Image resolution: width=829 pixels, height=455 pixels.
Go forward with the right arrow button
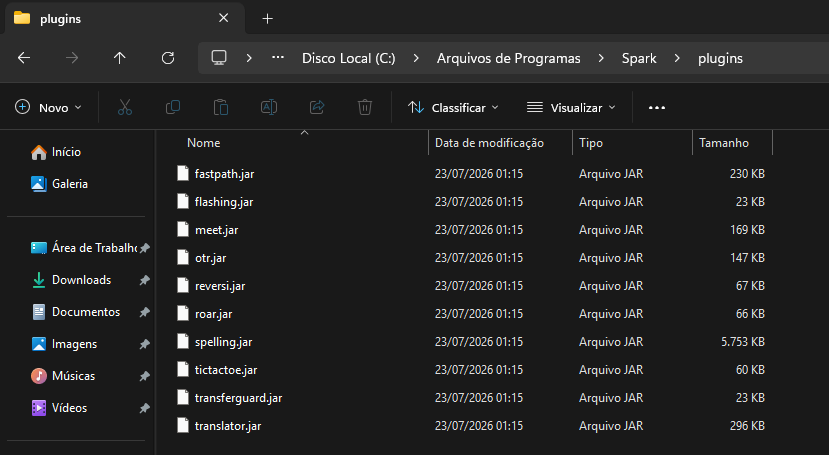tap(72, 58)
